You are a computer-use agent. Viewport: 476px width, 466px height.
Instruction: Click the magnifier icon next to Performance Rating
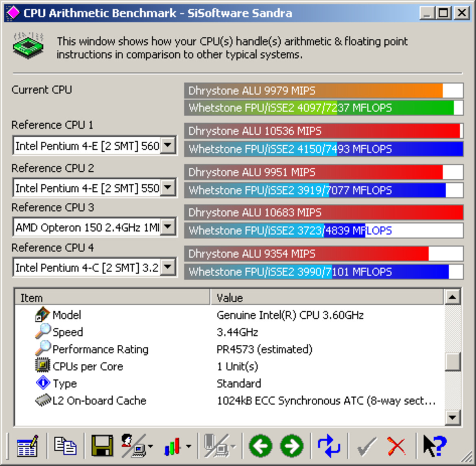(x=43, y=348)
